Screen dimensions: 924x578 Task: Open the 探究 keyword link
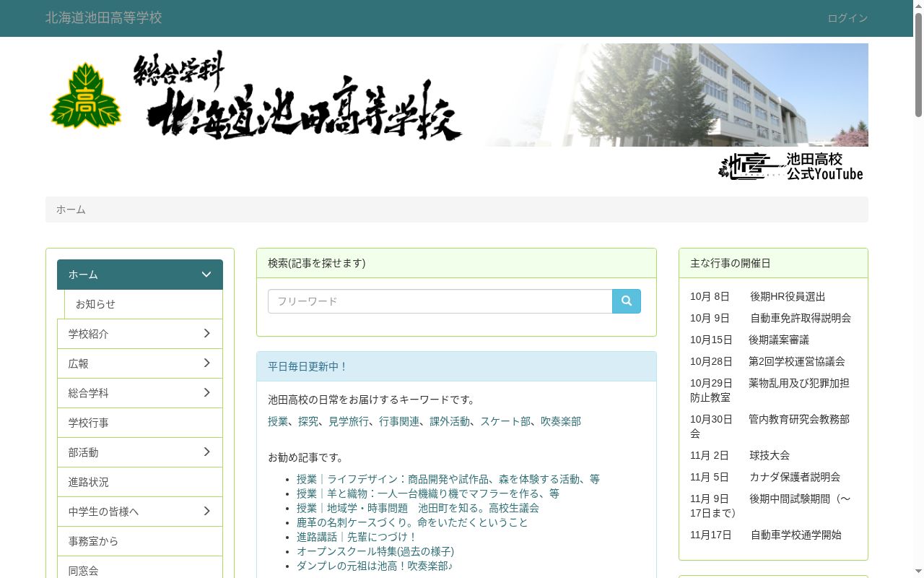pos(308,421)
